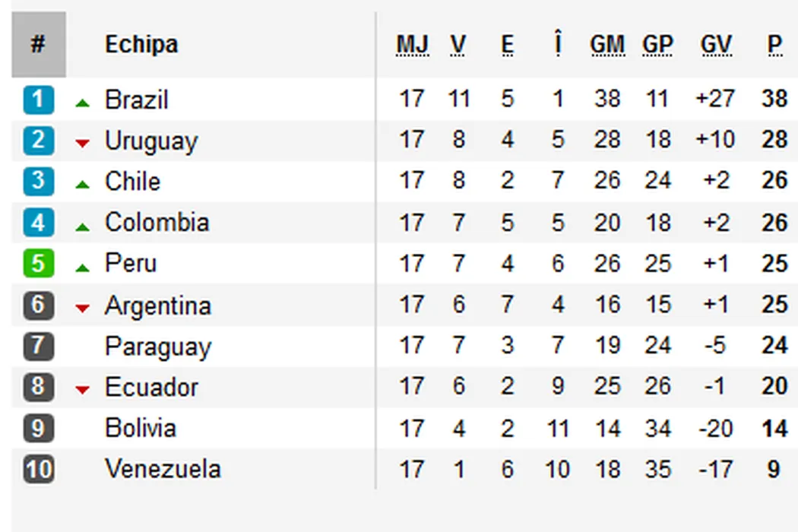Sort by the GM goals scored header
The height and width of the screenshot is (532, 798).
coord(606,46)
